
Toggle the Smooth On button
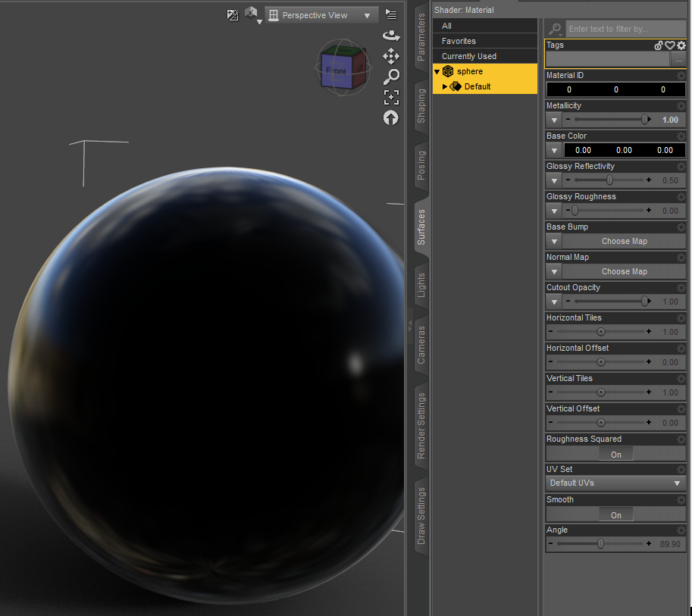(615, 514)
